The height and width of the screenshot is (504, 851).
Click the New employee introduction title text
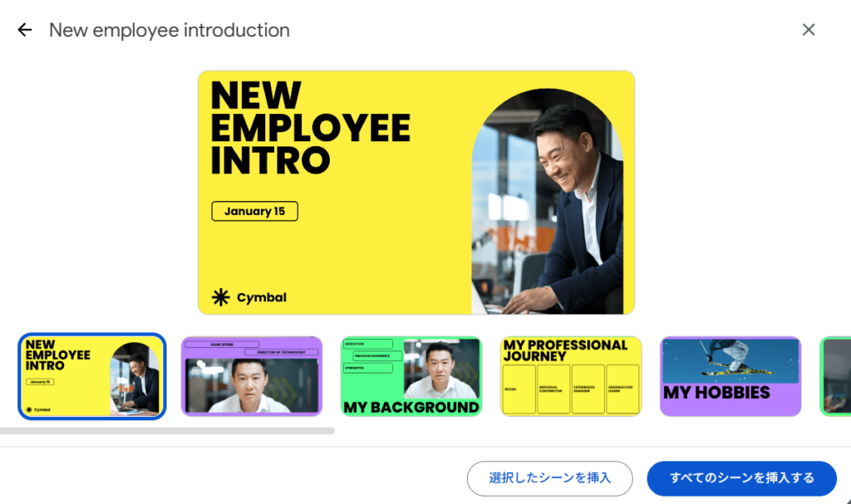170,30
